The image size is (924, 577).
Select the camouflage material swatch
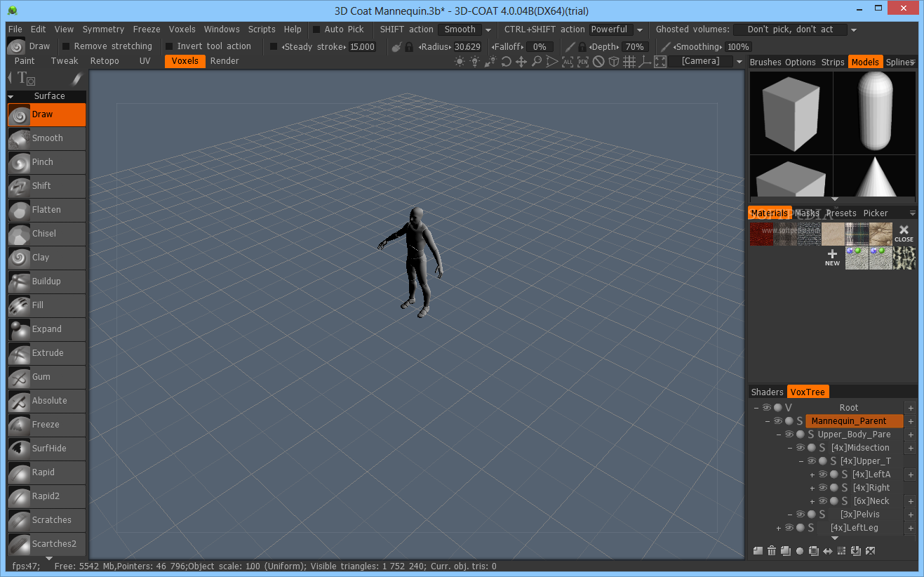click(904, 258)
